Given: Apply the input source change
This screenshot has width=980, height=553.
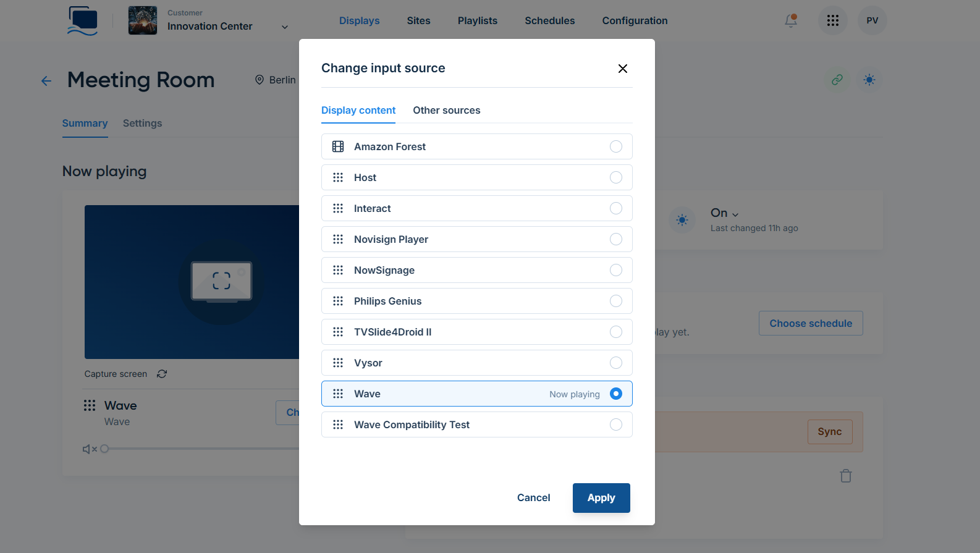Looking at the screenshot, I should [601, 498].
